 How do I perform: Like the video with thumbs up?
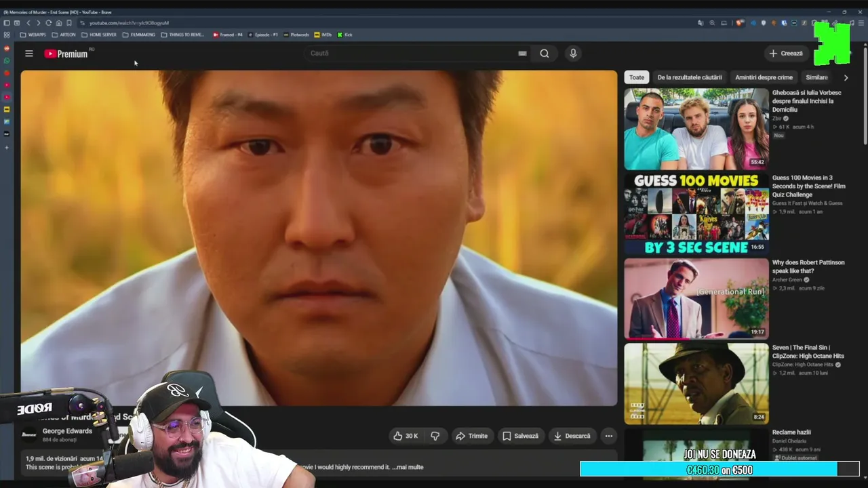(406, 436)
